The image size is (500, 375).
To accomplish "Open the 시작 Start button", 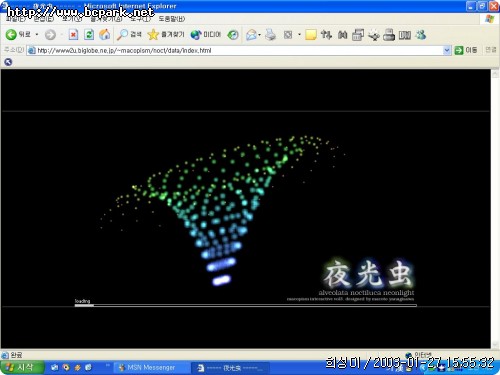I will click(22, 367).
